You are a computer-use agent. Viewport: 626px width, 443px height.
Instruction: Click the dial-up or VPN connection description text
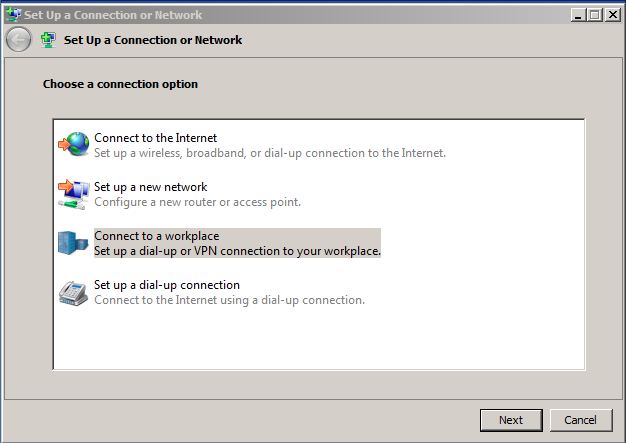[x=237, y=251]
